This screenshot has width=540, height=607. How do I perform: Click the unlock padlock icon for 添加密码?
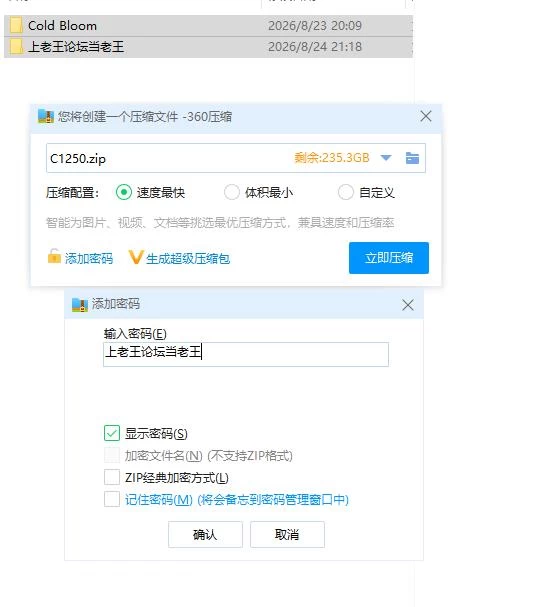point(54,256)
